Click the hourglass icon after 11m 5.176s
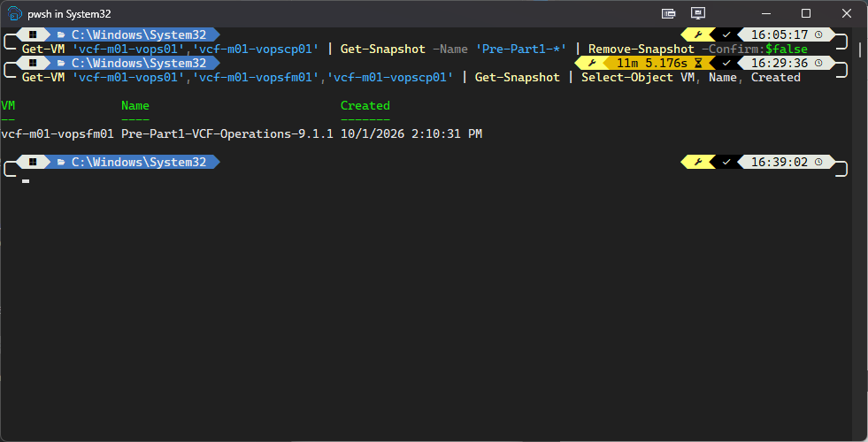Viewport: 868px width, 442px height. pos(698,64)
